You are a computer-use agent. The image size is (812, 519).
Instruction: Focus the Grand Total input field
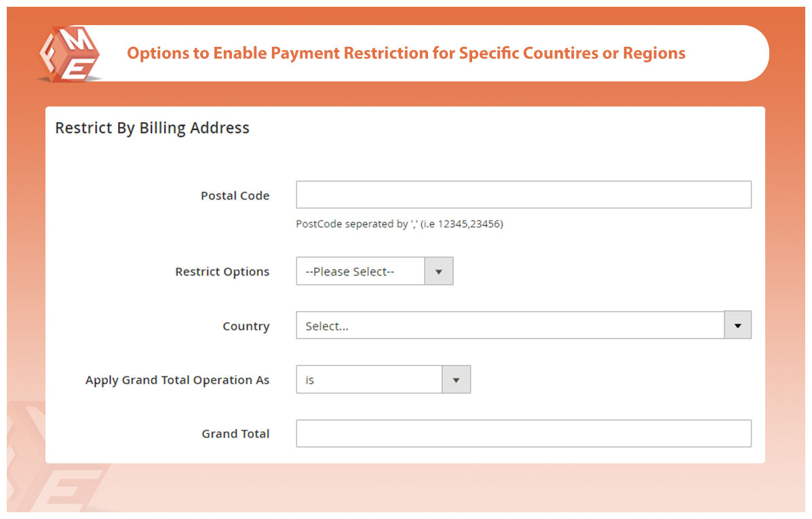click(x=523, y=434)
